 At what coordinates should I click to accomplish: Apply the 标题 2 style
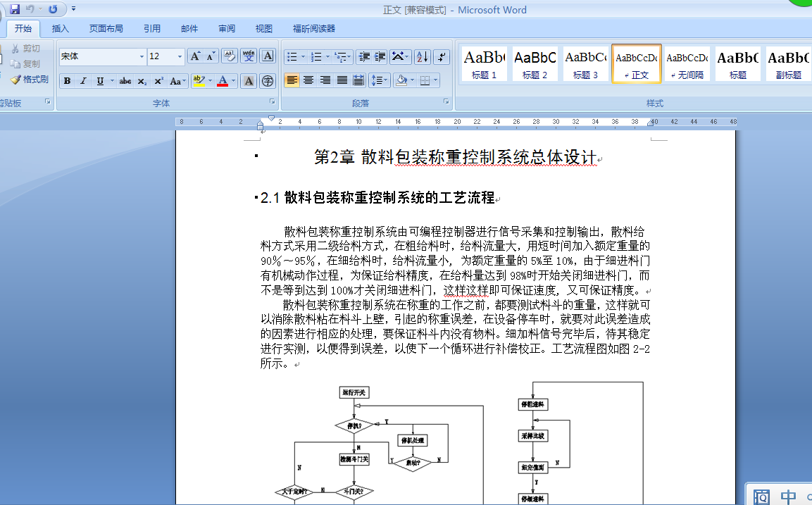[x=535, y=63]
